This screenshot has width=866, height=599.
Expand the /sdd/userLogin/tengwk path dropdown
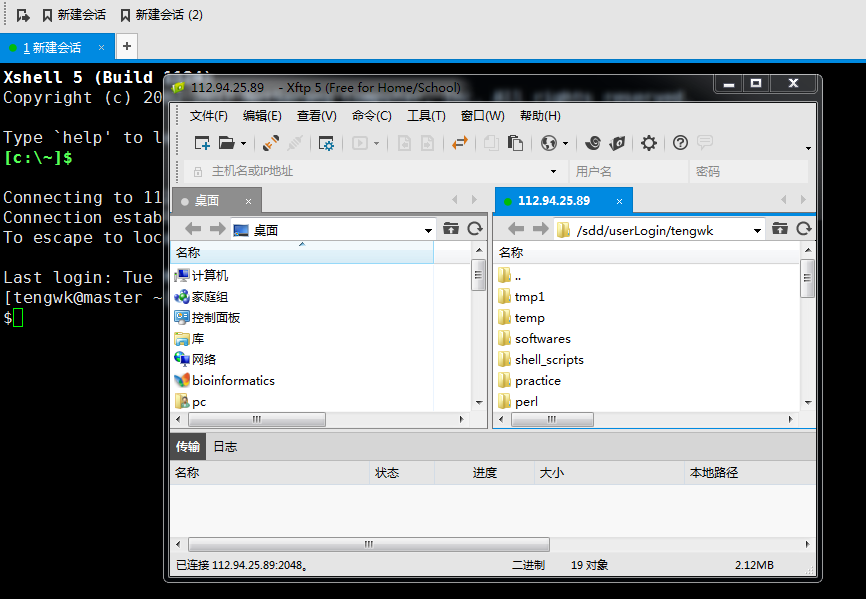(757, 230)
